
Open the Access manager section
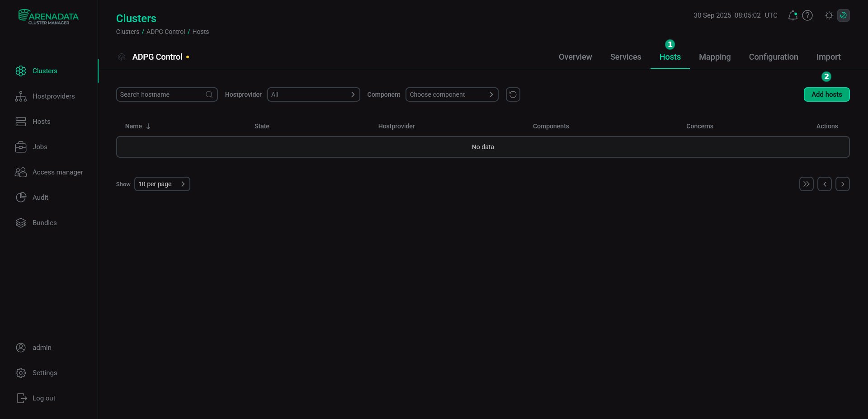[58, 172]
